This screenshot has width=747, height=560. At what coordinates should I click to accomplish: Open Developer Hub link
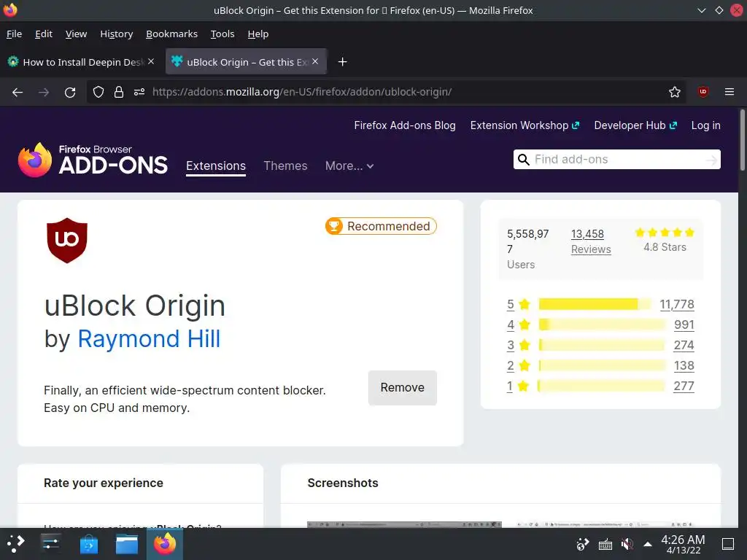pos(635,125)
